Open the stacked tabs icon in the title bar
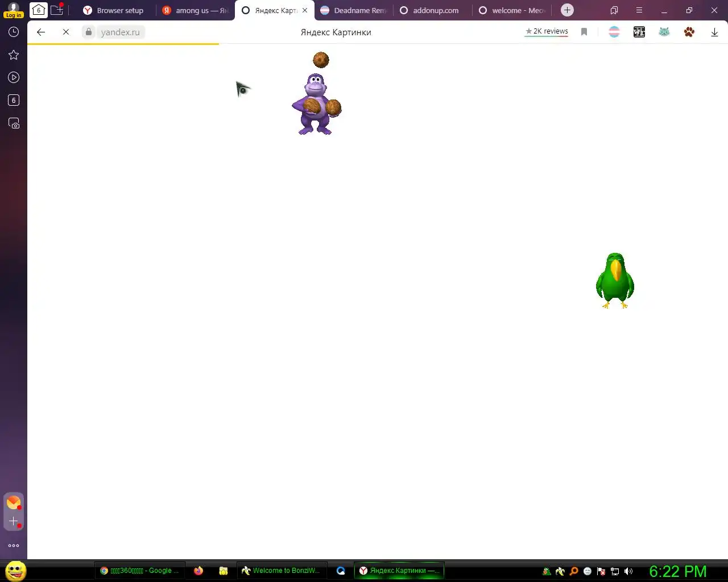 (614, 10)
